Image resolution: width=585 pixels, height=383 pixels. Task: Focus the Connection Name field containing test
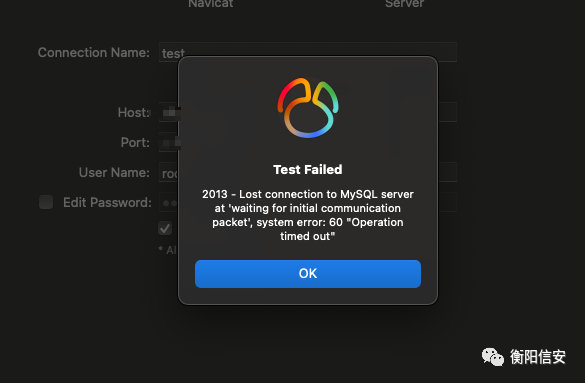point(308,52)
